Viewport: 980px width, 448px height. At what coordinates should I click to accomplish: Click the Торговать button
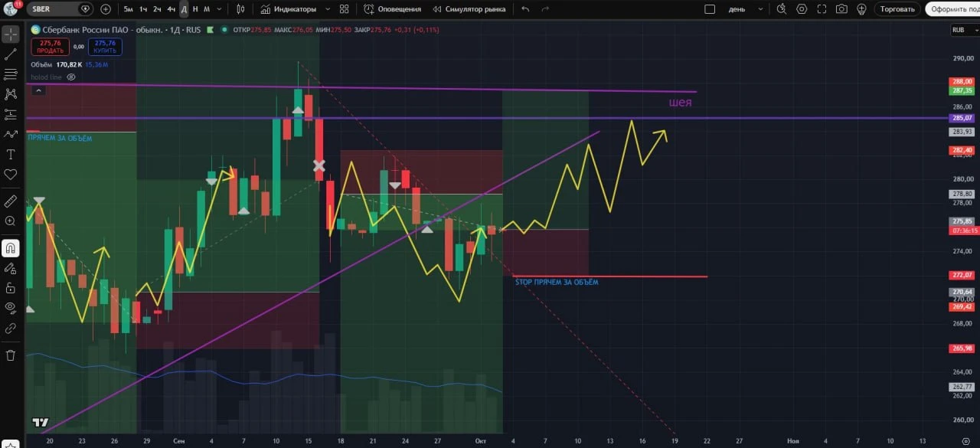click(x=897, y=9)
